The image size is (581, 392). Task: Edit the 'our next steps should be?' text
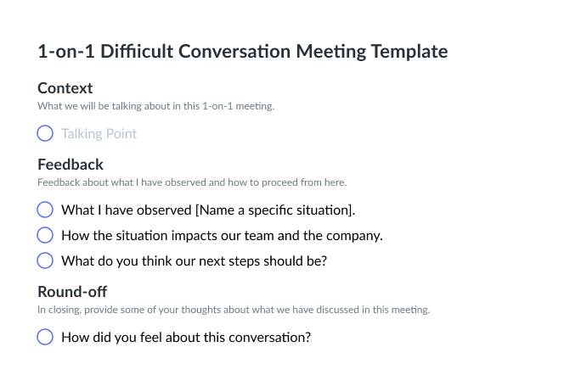click(x=251, y=261)
